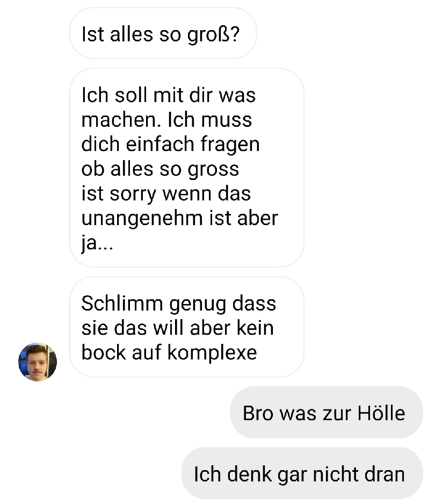
Task: Click the trailing 'ja...' text in the long message
Action: [97, 243]
